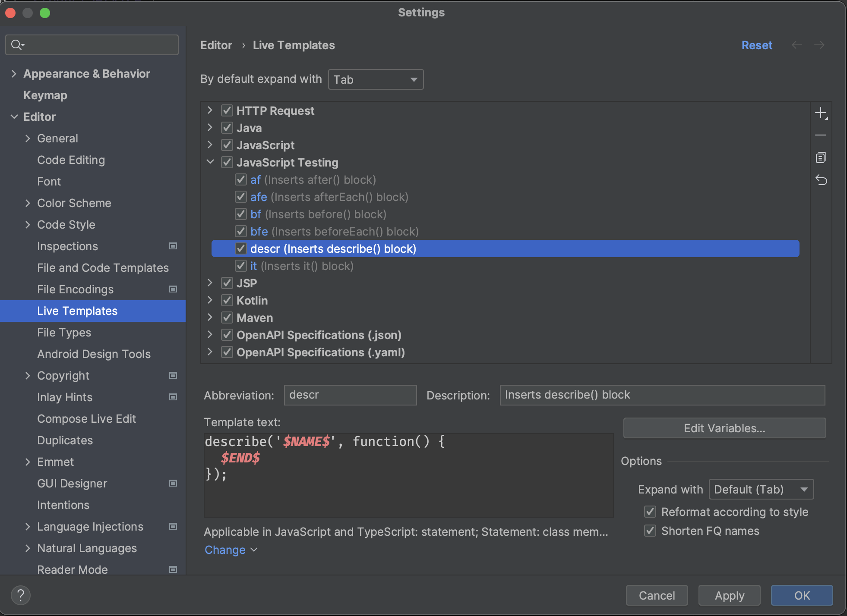
Task: Click the Restore deleted defaults revert icon
Action: [x=821, y=180]
